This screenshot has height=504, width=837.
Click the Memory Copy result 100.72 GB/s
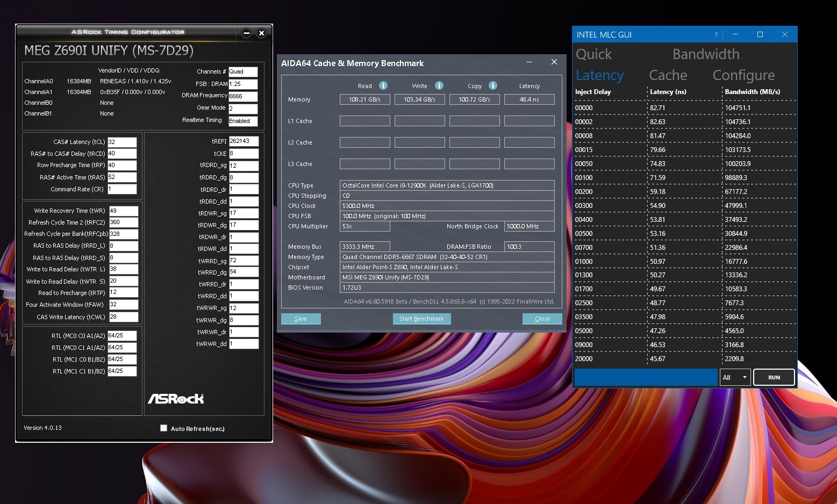(475, 99)
